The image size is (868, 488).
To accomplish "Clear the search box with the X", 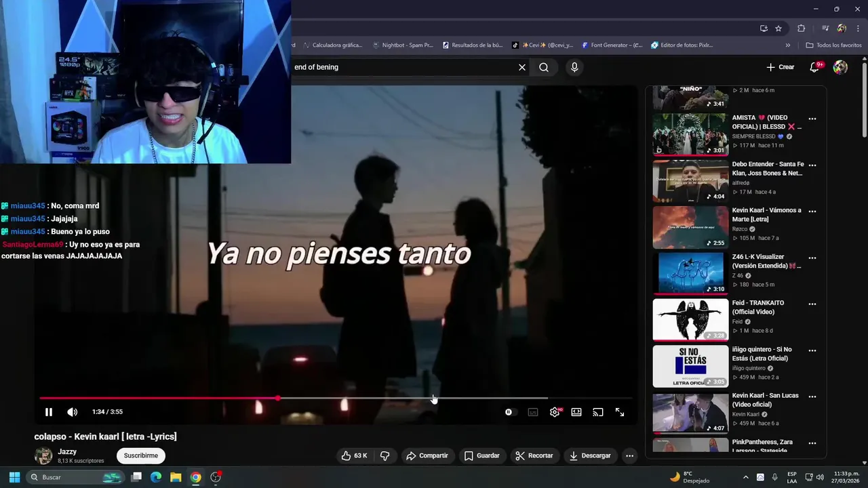I will [x=522, y=67].
